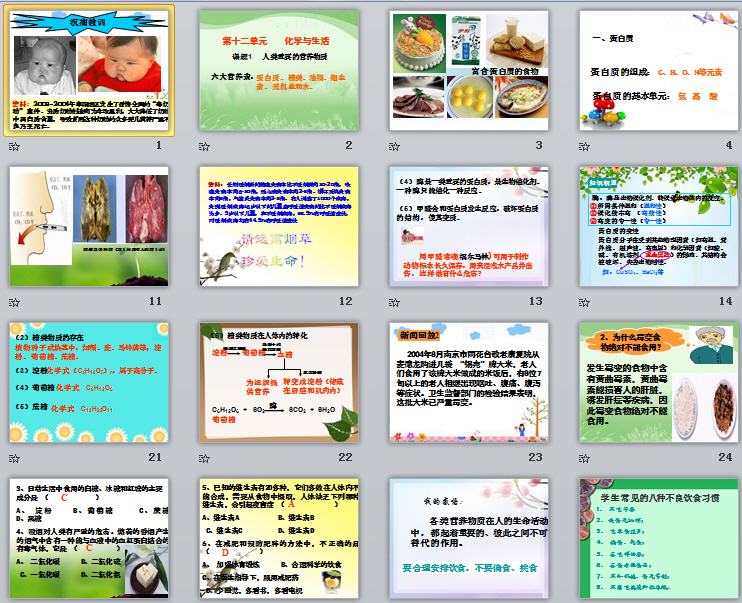742x603 pixels.
Task: Select slide 14 with the green leafy border
Action: (659, 226)
